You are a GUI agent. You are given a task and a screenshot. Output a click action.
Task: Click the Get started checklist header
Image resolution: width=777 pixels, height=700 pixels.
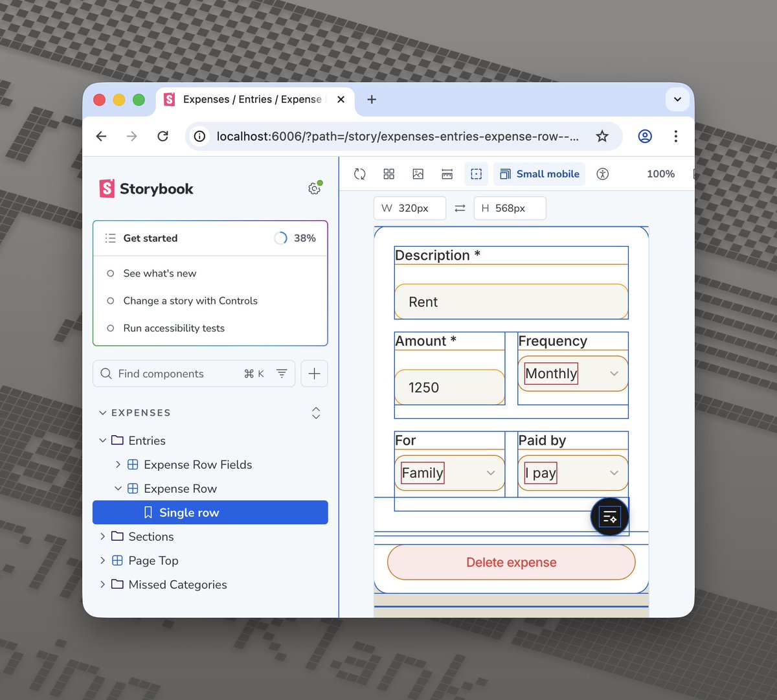(210, 238)
